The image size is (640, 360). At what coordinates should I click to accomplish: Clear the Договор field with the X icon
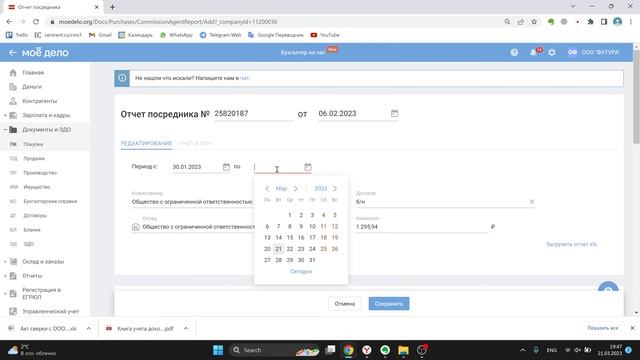[x=531, y=202]
